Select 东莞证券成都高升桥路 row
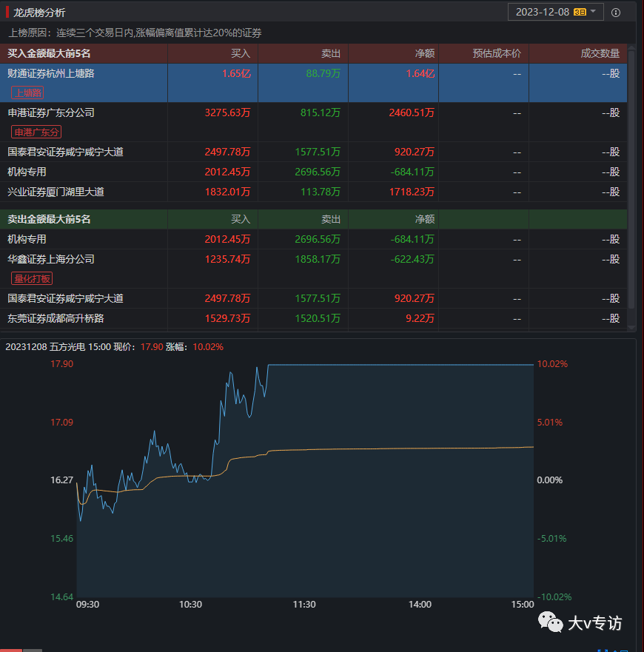 (313, 318)
